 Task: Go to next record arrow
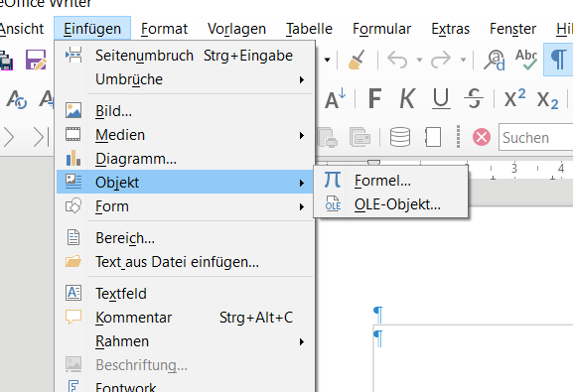pyautogui.click(x=9, y=137)
